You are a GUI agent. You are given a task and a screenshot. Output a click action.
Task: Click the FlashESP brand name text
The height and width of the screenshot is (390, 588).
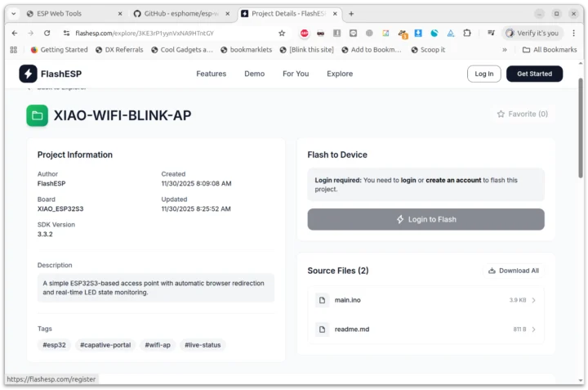[x=61, y=74]
